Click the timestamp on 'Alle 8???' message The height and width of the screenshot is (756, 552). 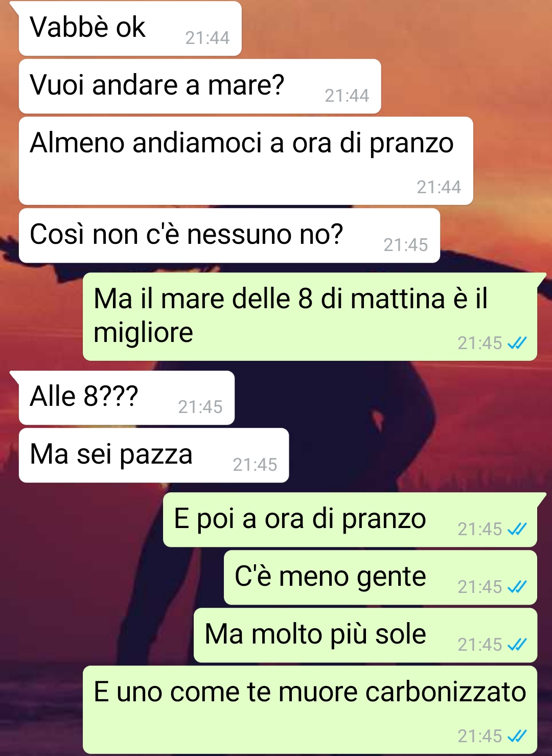200,407
